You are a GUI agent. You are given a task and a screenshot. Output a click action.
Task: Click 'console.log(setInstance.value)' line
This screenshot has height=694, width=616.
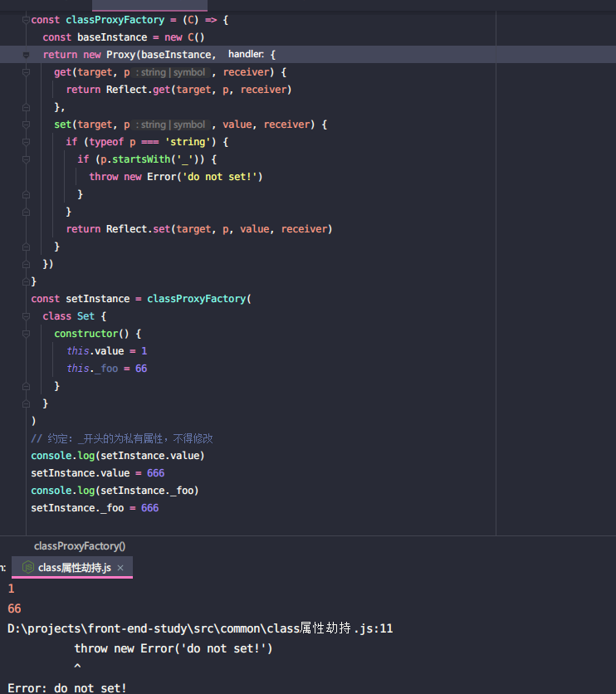(118, 456)
